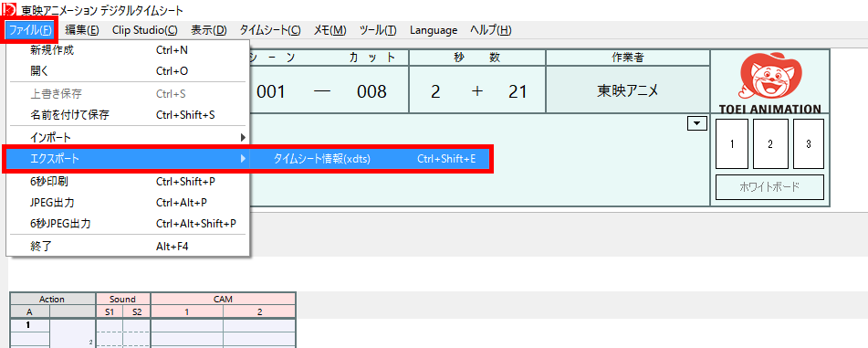Open the ヘルプ(H) menu
This screenshot has height=348, width=868.
tap(490, 30)
